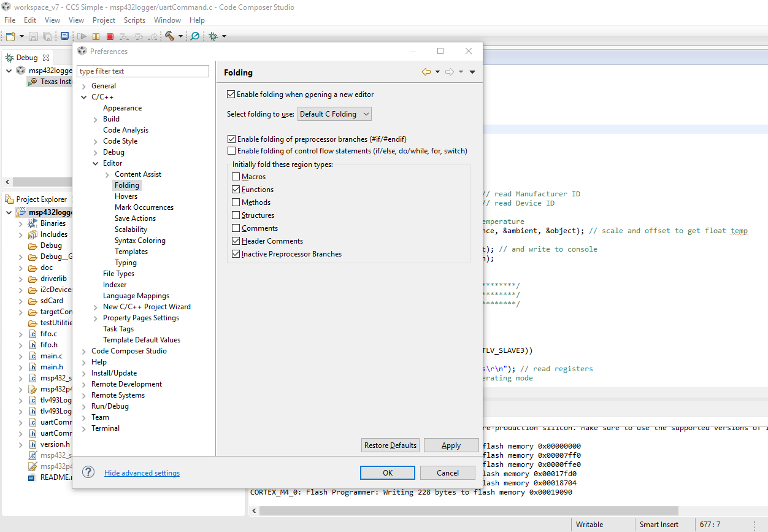Click Cancel in Preferences dialog
The image size is (768, 532).
pos(448,472)
